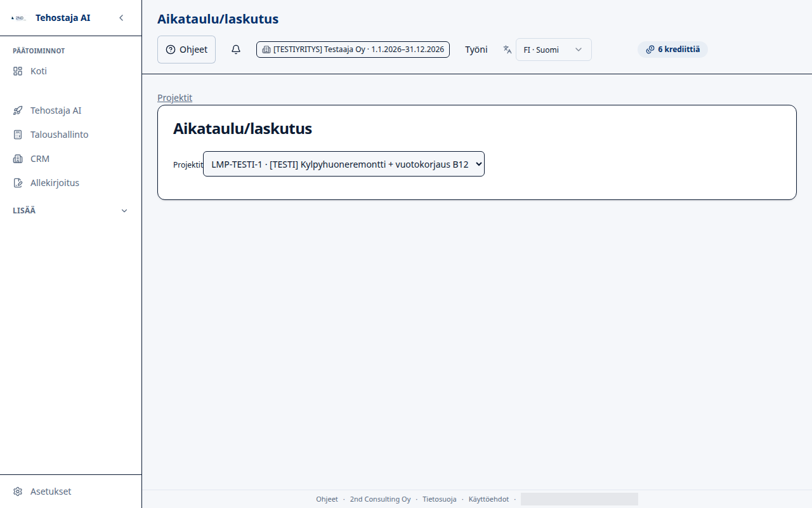Click the Aikataulu/laskutus page title at top
Viewport: 812px width, 508px height.
tap(218, 19)
